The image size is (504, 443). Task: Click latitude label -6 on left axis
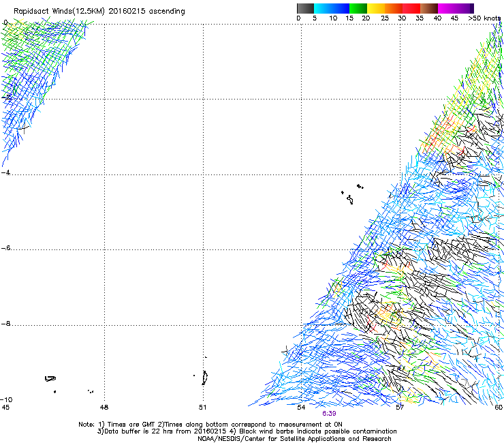pyautogui.click(x=5, y=247)
